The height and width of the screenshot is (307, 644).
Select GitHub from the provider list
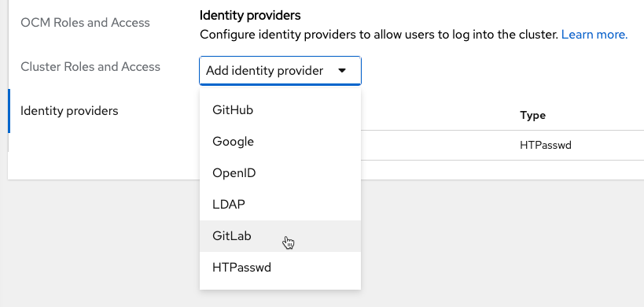(280, 110)
